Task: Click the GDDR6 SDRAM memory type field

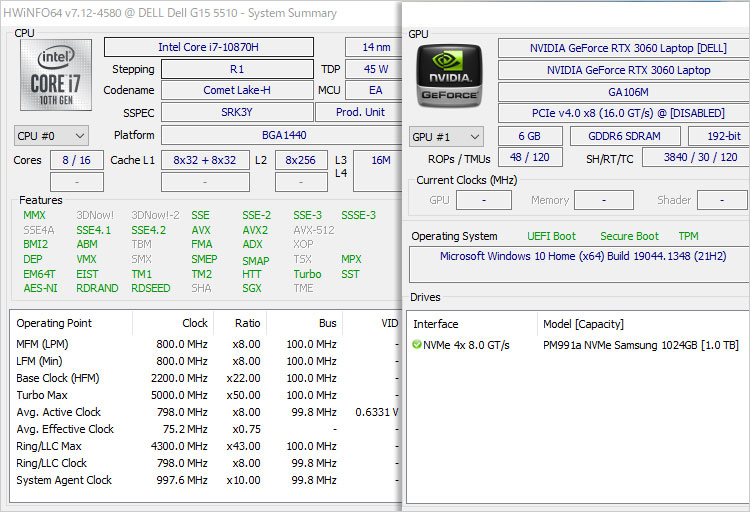Action: tap(625, 136)
